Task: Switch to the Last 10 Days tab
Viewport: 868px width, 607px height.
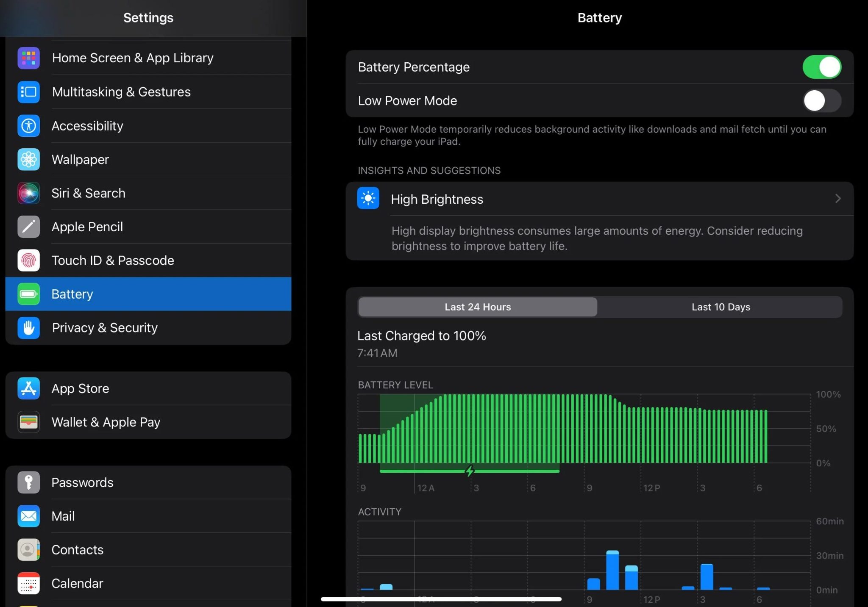Action: point(721,307)
